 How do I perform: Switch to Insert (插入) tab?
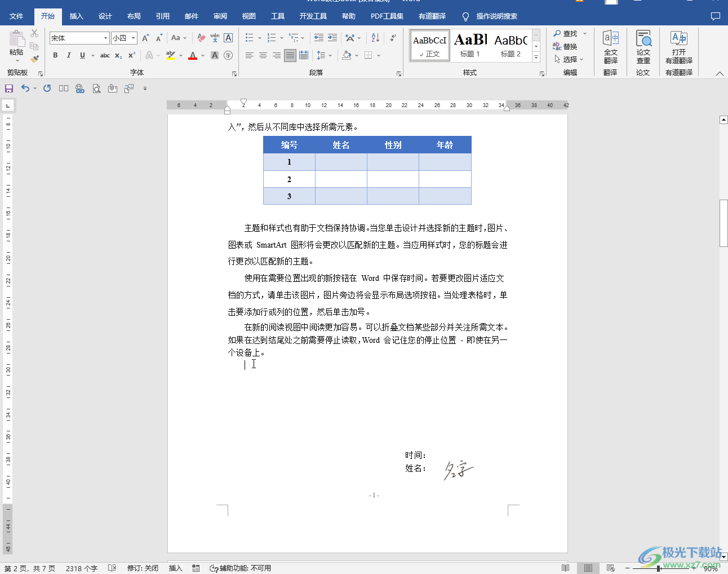pyautogui.click(x=77, y=16)
